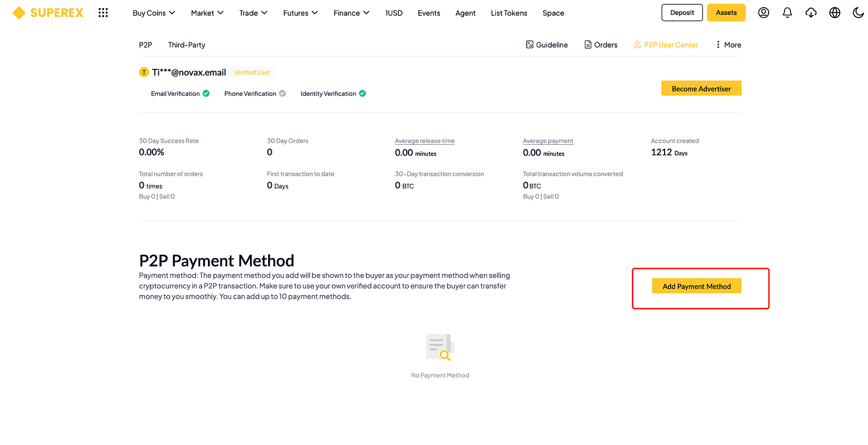Open the Guideline link
This screenshot has width=868, height=445.
coord(547,44)
